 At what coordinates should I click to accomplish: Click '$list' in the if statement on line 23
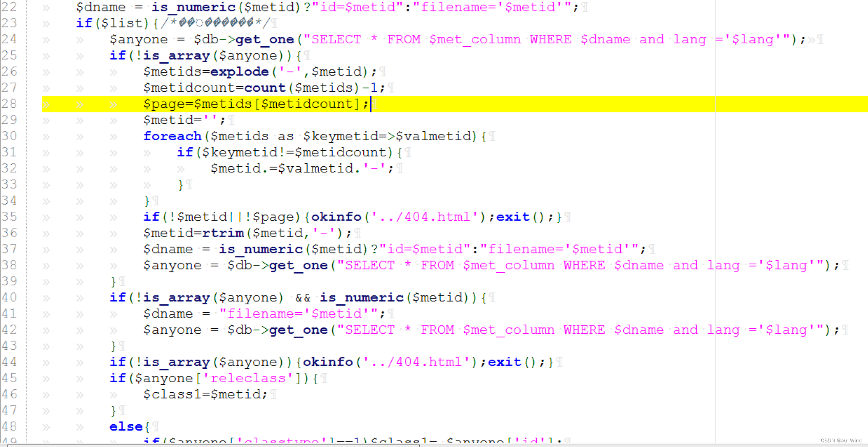coord(122,23)
